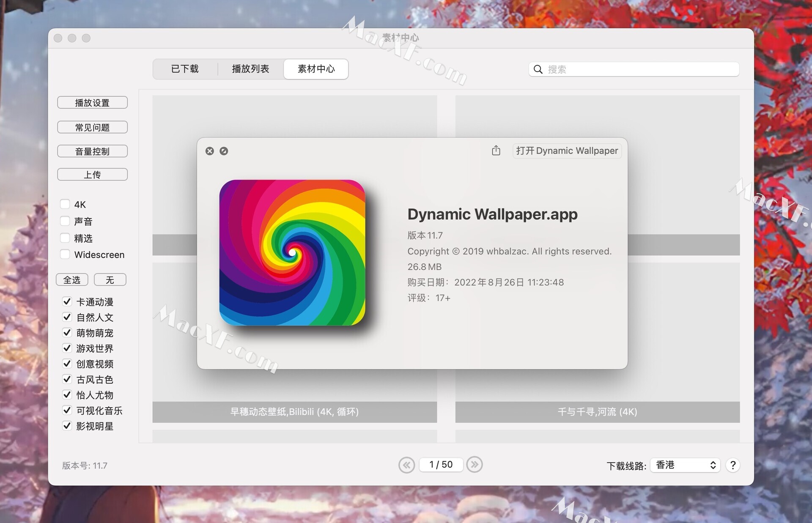
Task: Uncheck the 影视明星 category
Action: click(x=67, y=426)
